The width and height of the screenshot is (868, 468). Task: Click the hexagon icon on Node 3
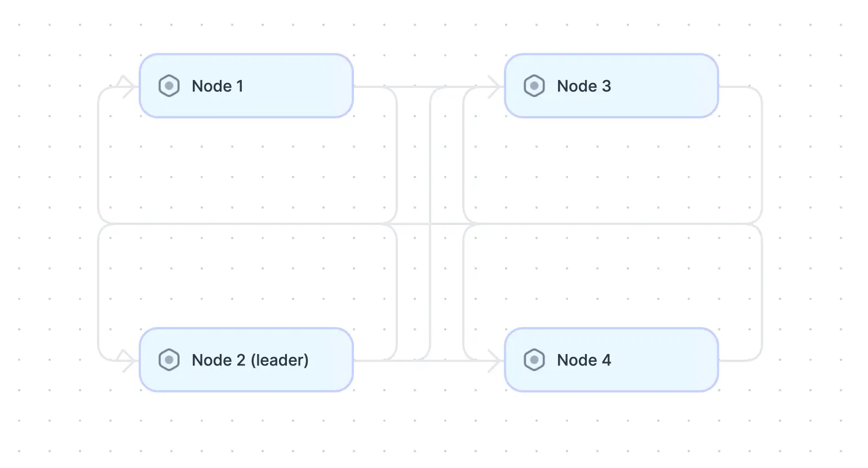(x=534, y=86)
